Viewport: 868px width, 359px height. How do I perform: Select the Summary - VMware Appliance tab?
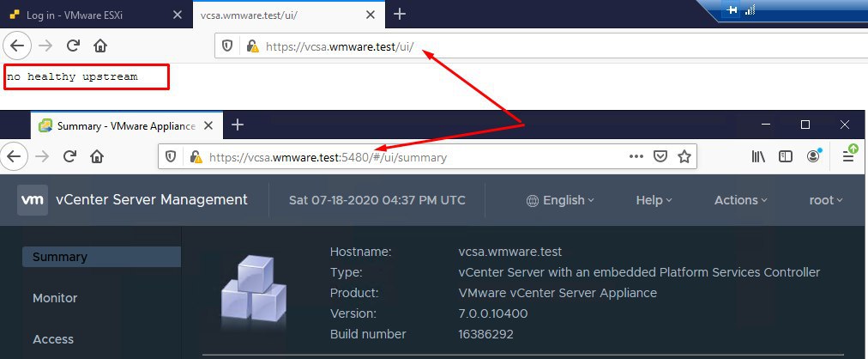pos(127,125)
